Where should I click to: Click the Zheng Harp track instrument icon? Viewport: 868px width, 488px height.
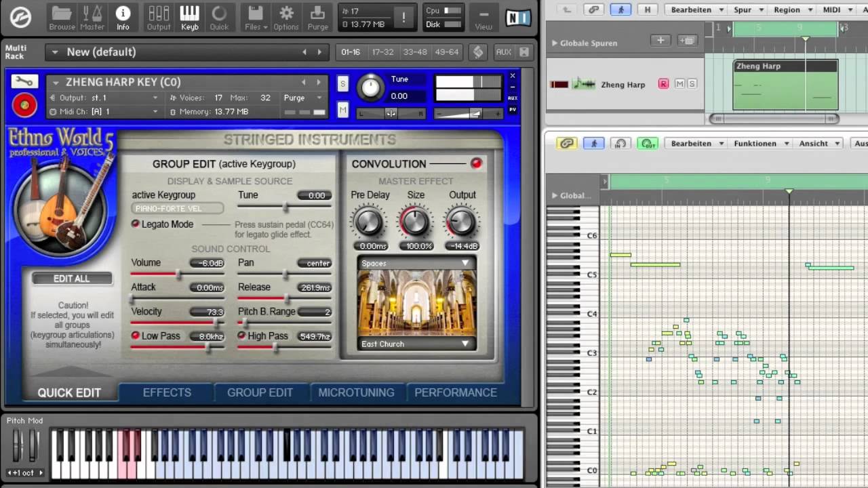point(585,84)
